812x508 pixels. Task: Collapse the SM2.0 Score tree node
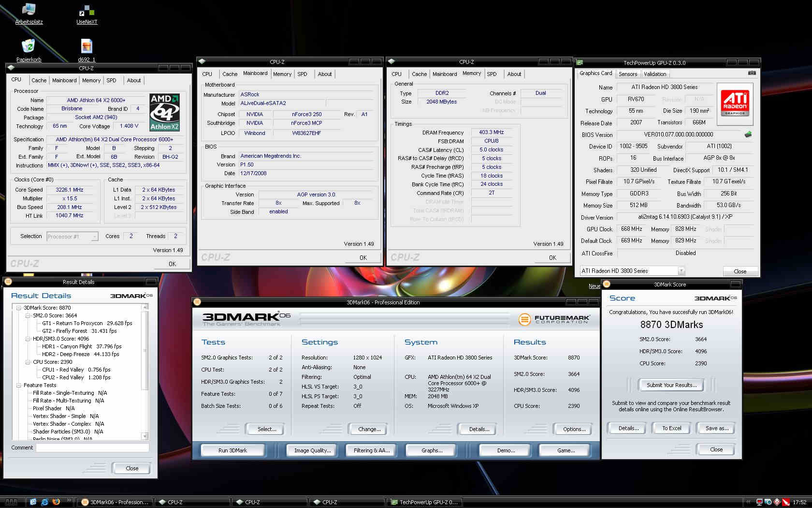point(28,315)
